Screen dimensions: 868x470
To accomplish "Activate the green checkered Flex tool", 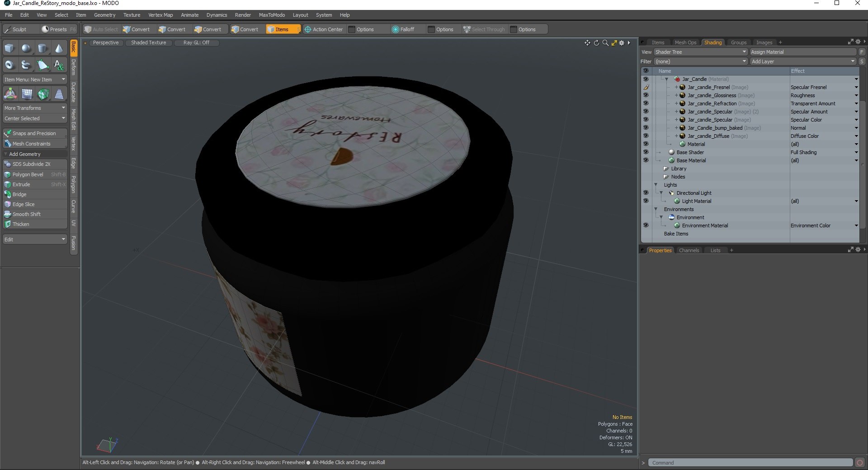I will click(x=43, y=94).
